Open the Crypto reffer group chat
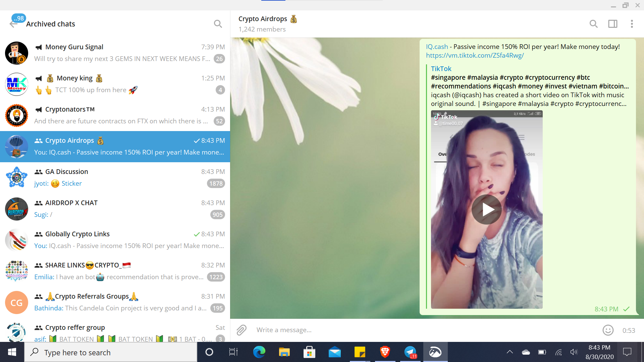The width and height of the screenshot is (644, 362). point(115,330)
